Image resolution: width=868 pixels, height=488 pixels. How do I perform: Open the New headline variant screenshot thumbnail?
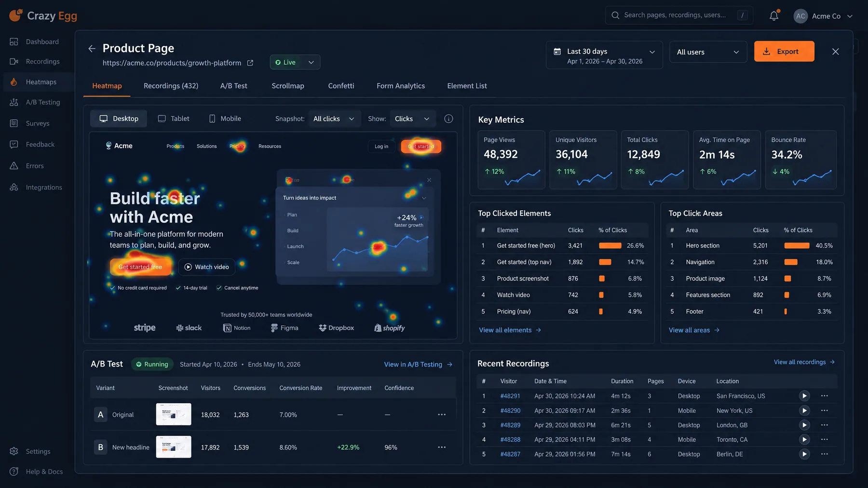[174, 447]
